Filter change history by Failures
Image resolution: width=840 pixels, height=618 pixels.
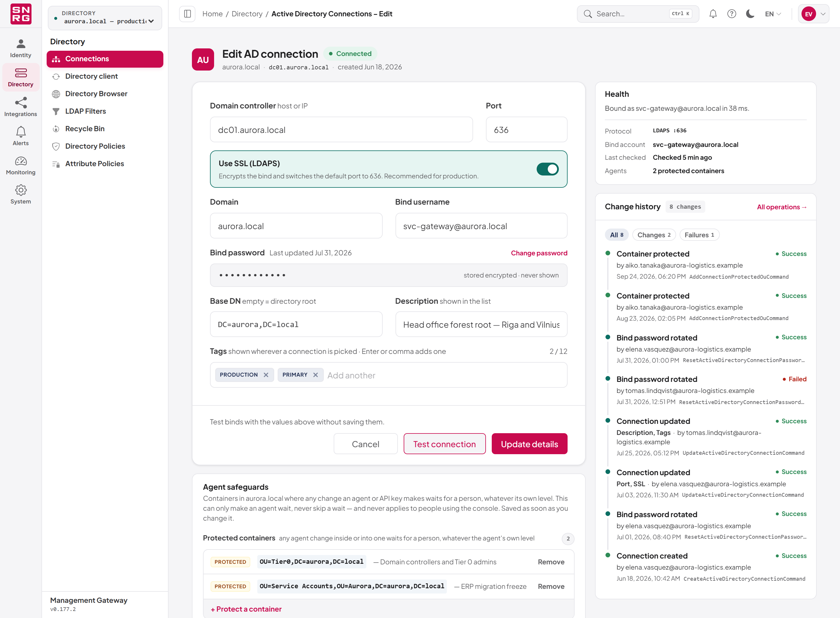pos(699,235)
